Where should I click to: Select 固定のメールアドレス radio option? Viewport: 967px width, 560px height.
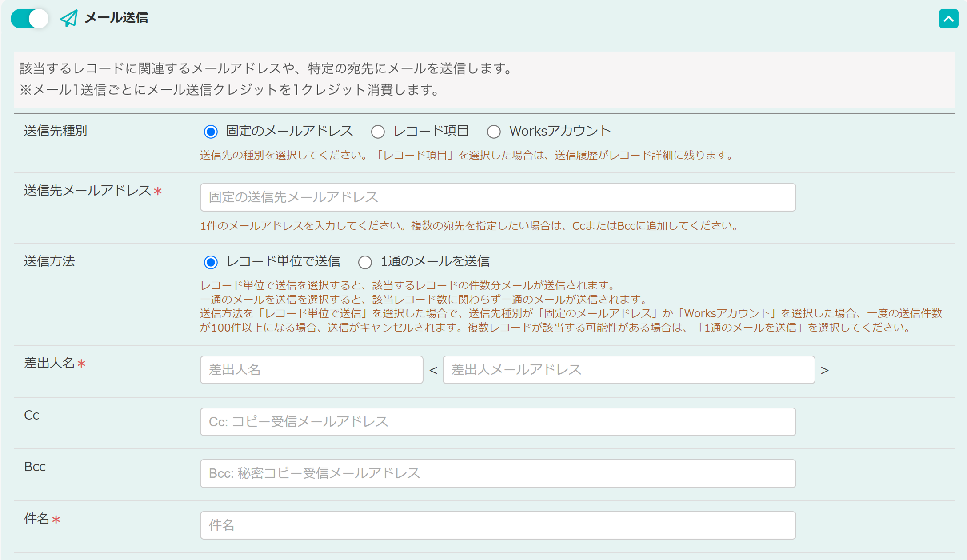pos(211,132)
